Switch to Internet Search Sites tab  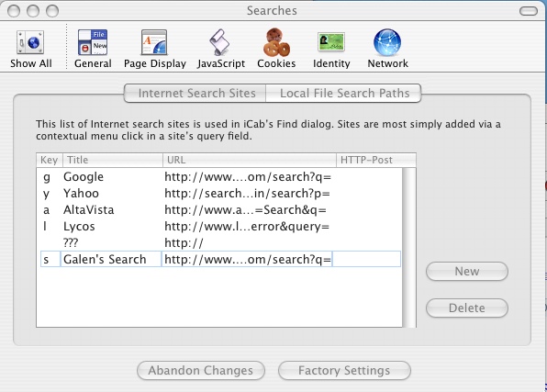pyautogui.click(x=195, y=94)
